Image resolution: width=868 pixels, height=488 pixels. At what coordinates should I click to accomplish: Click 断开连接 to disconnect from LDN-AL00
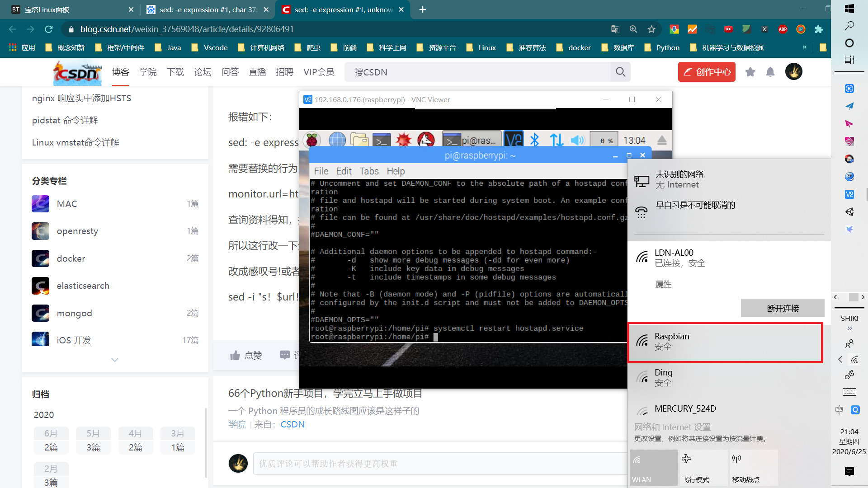(x=782, y=308)
